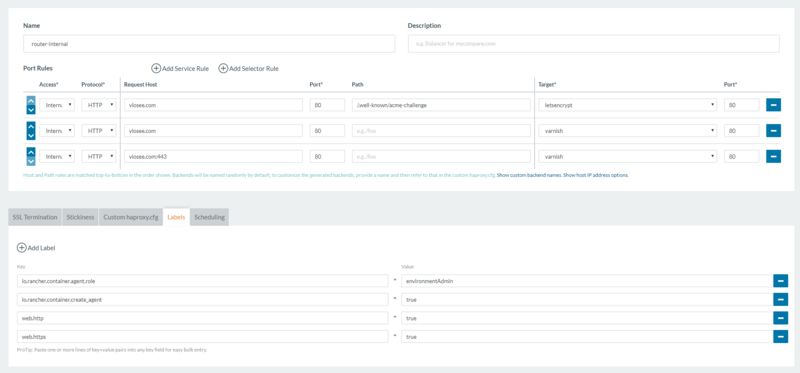Delete the environmentAdmin label row
Screen dimensions: 800x373
pos(781,281)
